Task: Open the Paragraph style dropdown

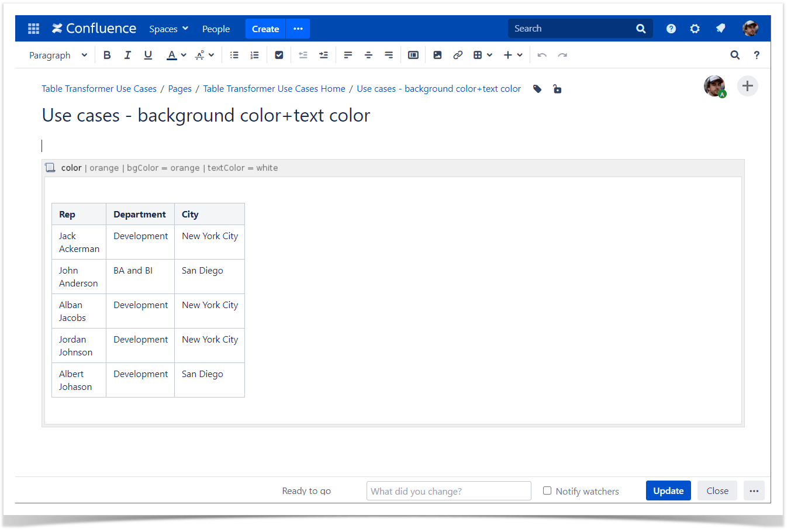Action: pyautogui.click(x=57, y=54)
